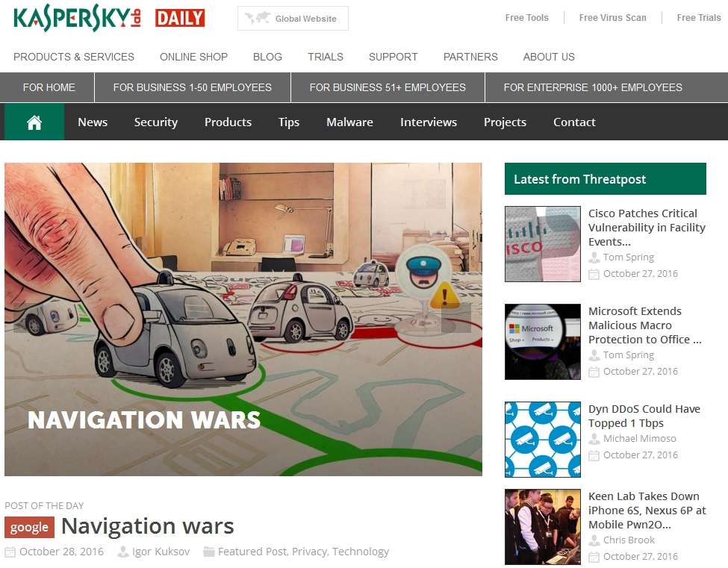Click author icon beside Igor Kuksov
Image resolution: width=728 pixels, height=568 pixels.
point(123,552)
